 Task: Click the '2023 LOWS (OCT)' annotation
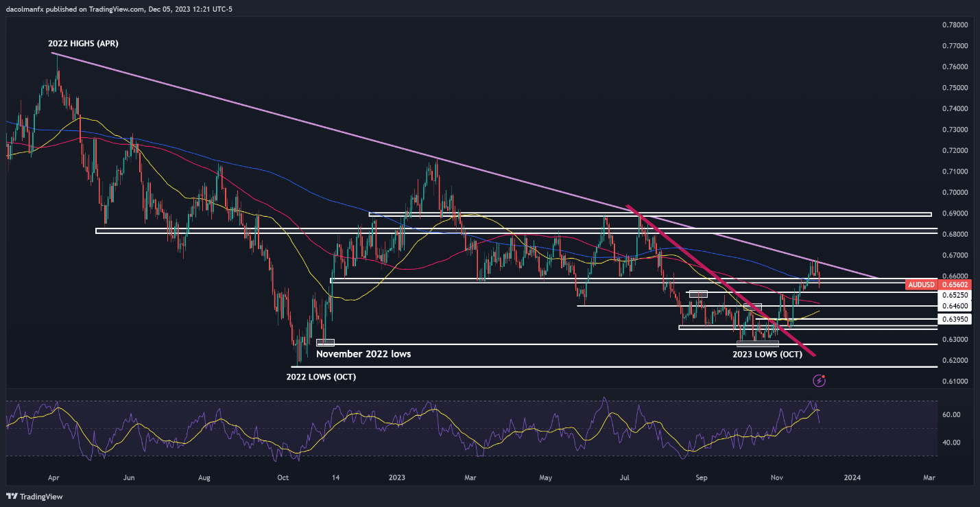pos(766,355)
